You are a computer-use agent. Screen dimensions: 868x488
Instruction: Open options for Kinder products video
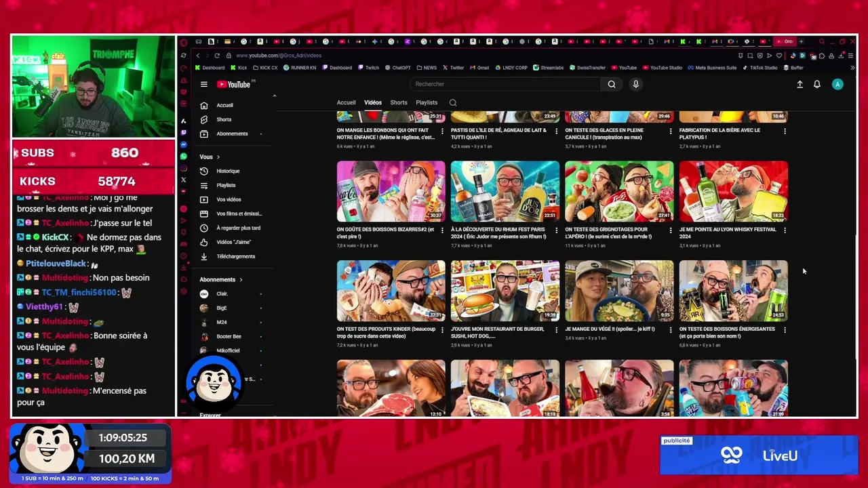[x=443, y=330]
